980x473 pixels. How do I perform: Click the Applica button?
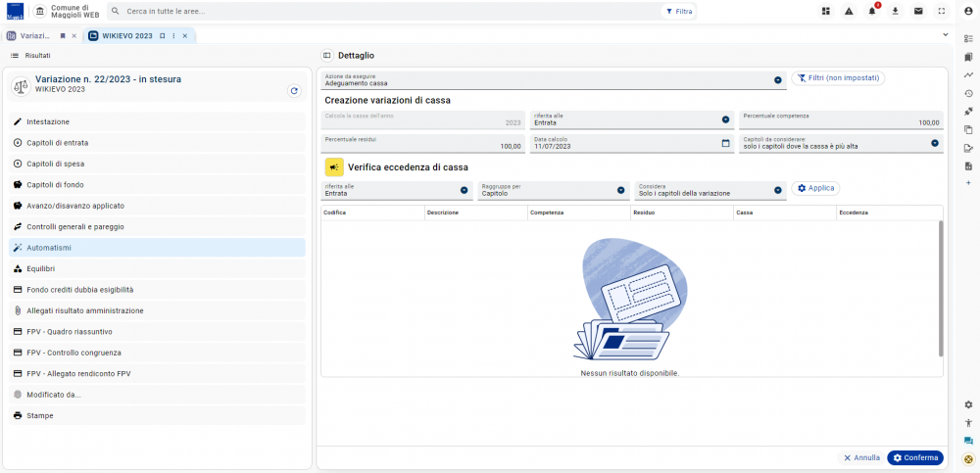[x=815, y=188]
